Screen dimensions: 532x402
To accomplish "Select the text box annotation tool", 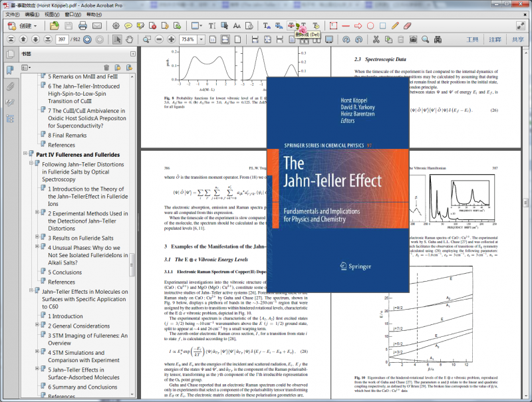I will click(x=333, y=26).
